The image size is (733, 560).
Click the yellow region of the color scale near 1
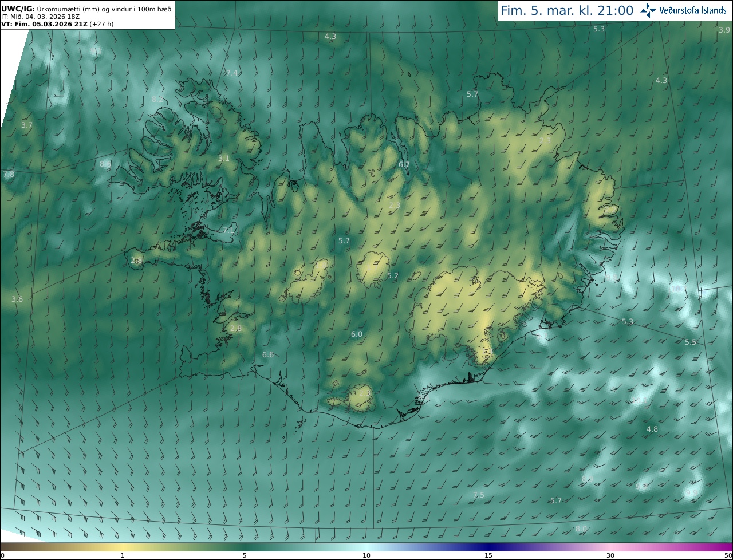[x=122, y=547]
